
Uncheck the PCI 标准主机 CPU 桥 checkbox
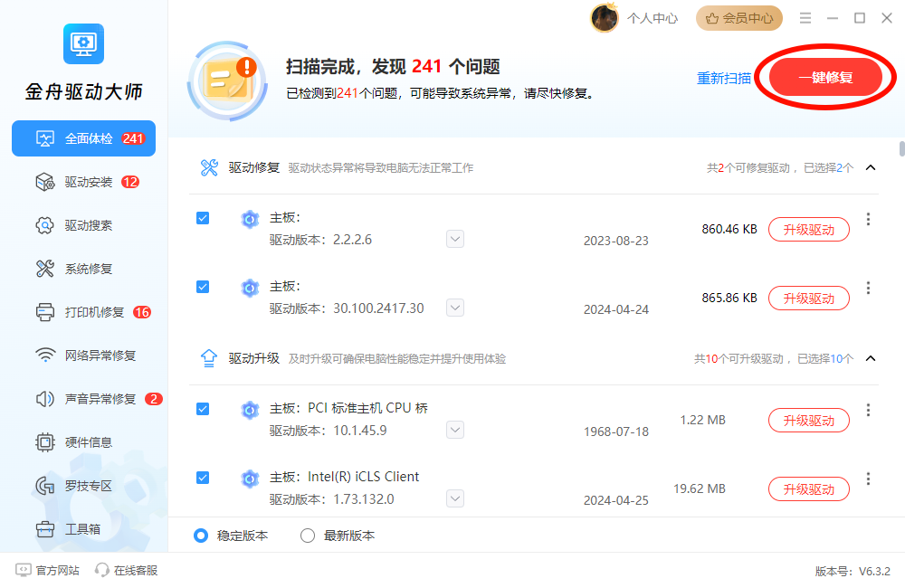pos(203,409)
